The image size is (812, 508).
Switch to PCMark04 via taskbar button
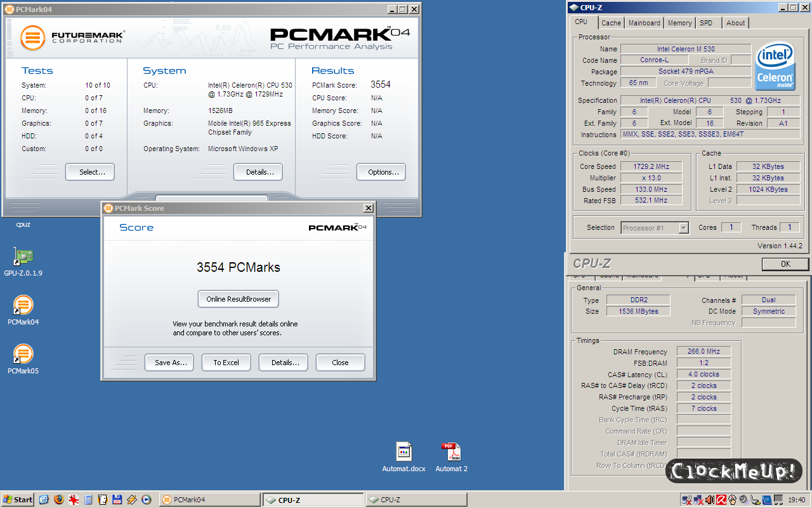tap(209, 500)
